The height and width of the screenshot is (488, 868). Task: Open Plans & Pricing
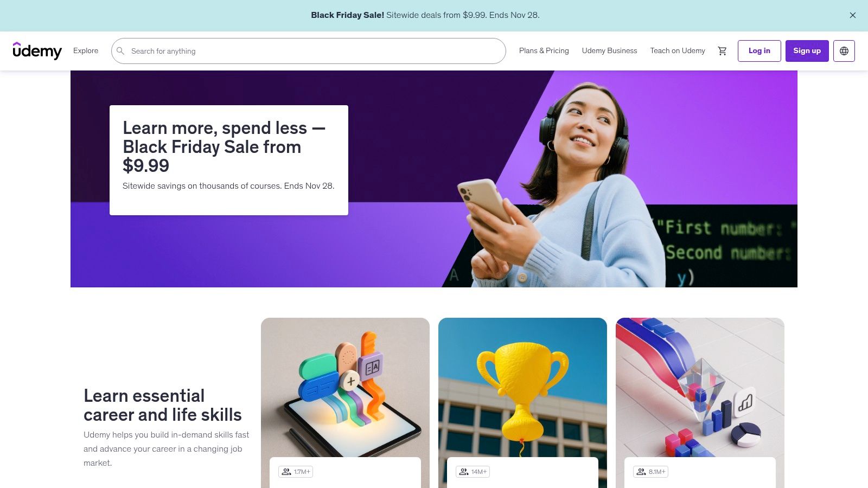coord(544,51)
